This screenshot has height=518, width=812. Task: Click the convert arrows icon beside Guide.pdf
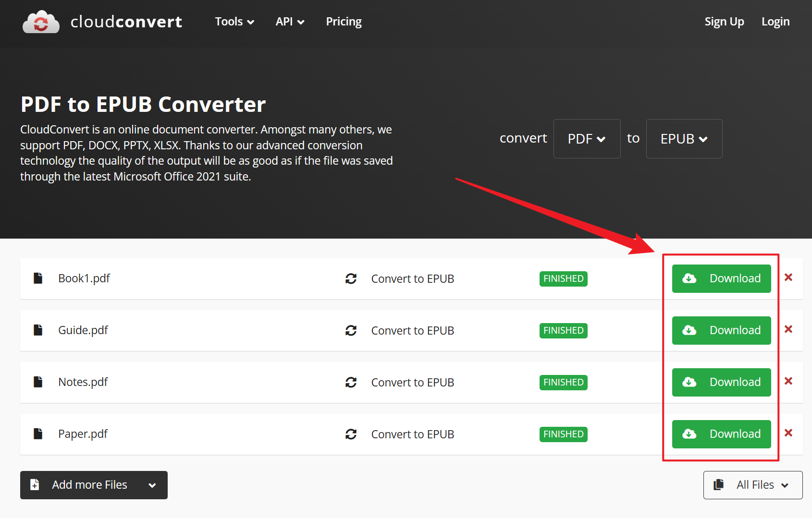pos(351,330)
